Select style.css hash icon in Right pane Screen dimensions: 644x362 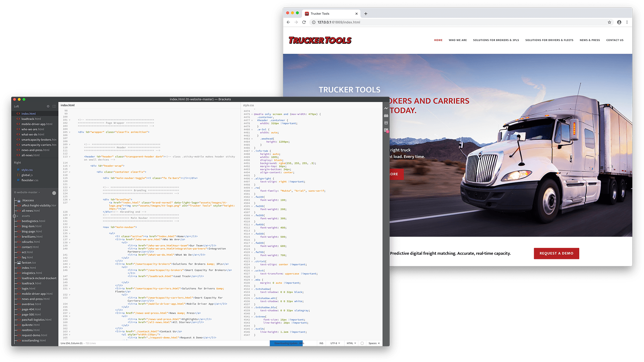point(18,170)
